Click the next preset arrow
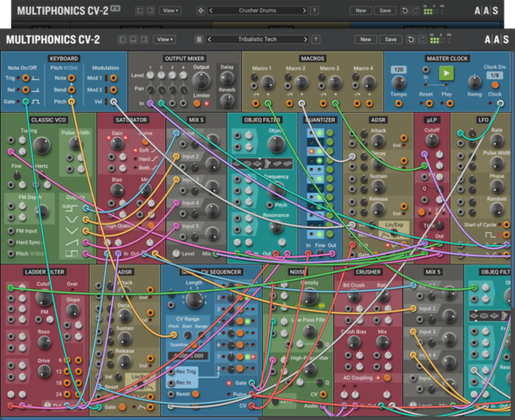 pyautogui.click(x=305, y=39)
